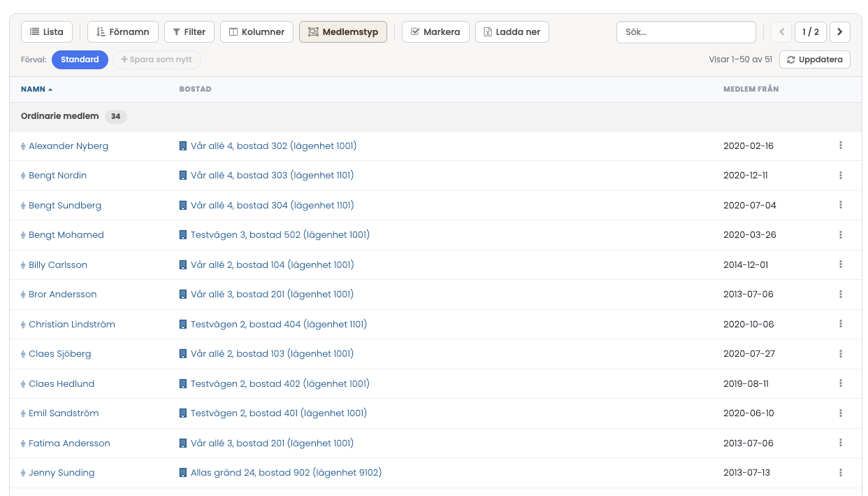868x496 pixels.
Task: Click the building icon for Allas gränd 24, bostad 902
Action: click(183, 473)
